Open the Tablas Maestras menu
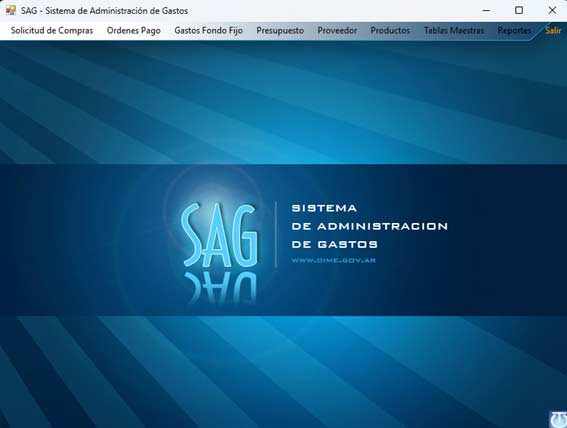 coord(454,31)
